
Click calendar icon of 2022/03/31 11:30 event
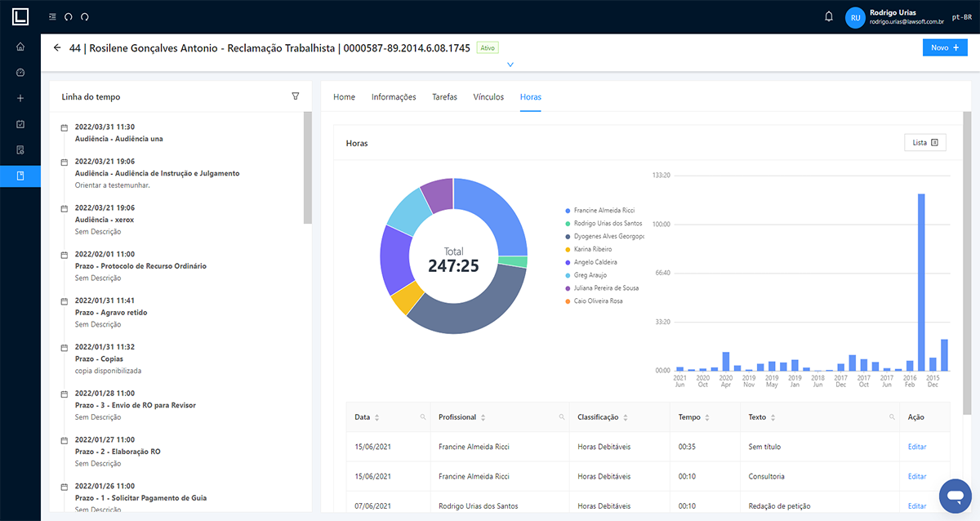[65, 127]
